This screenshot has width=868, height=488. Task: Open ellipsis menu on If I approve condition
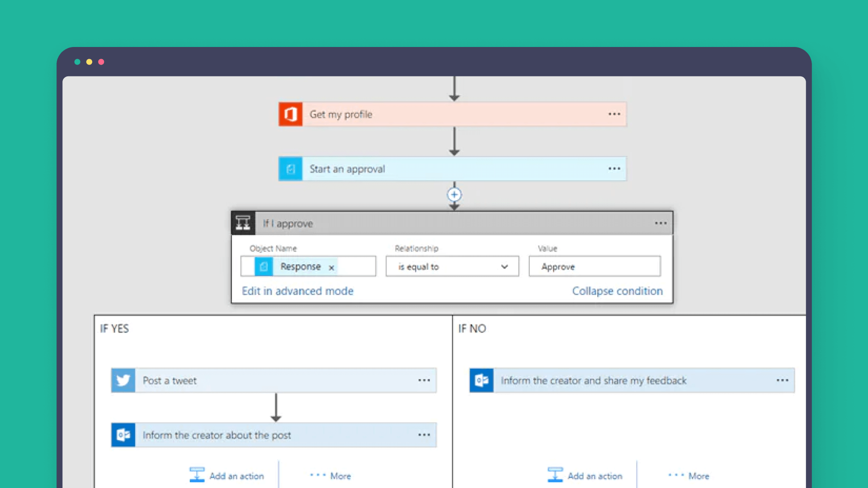click(x=660, y=223)
